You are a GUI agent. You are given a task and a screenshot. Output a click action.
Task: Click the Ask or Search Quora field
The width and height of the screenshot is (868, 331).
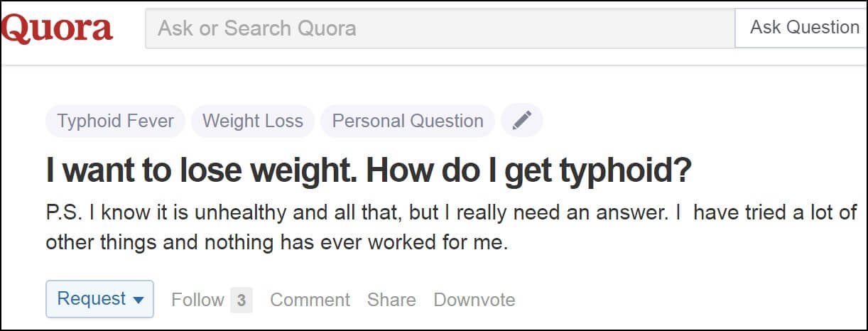coord(440,28)
